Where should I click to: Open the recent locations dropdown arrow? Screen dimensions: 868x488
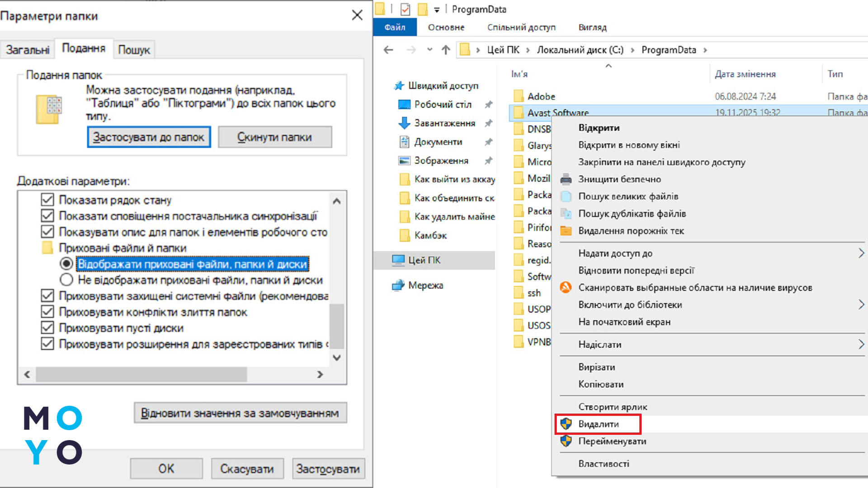pyautogui.click(x=429, y=50)
